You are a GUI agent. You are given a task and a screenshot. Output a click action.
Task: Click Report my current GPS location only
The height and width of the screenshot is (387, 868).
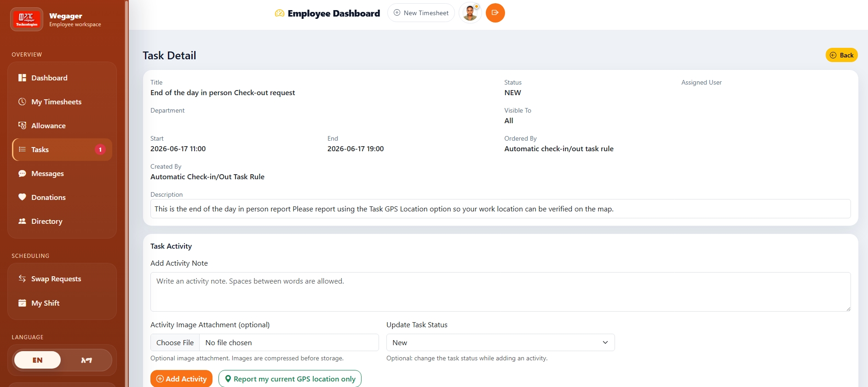pyautogui.click(x=290, y=379)
